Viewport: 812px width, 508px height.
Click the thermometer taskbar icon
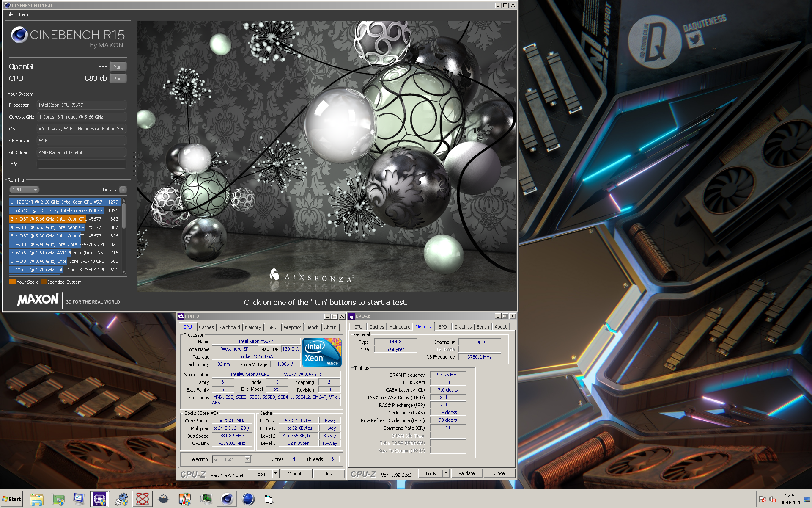pyautogui.click(x=185, y=500)
